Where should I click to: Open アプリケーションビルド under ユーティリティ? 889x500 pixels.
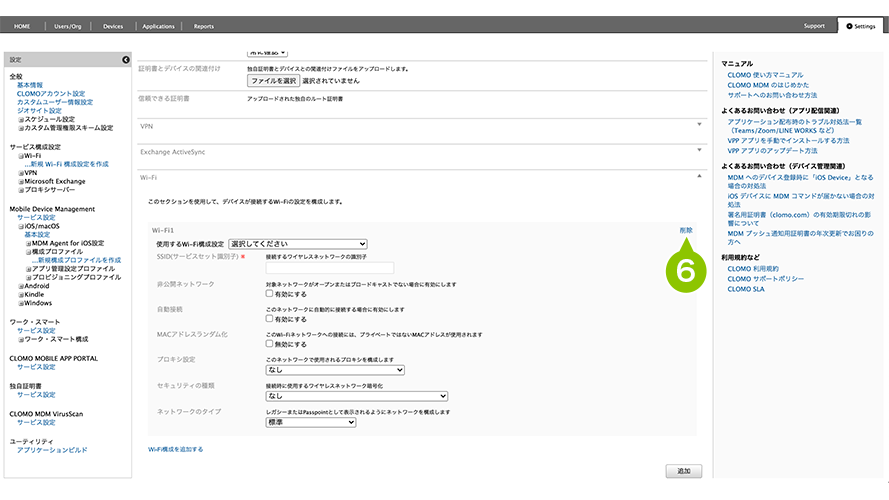(x=52, y=450)
